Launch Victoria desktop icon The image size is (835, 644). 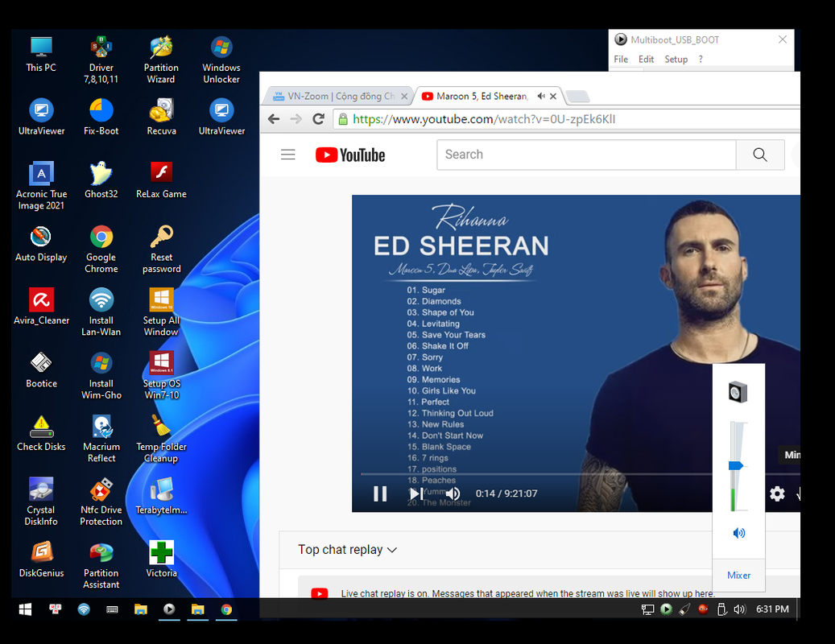click(161, 559)
